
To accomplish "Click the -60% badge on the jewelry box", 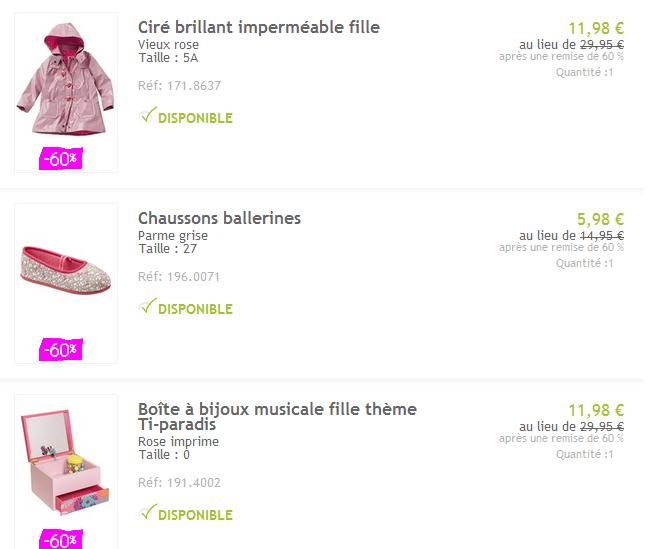I will coord(60,540).
